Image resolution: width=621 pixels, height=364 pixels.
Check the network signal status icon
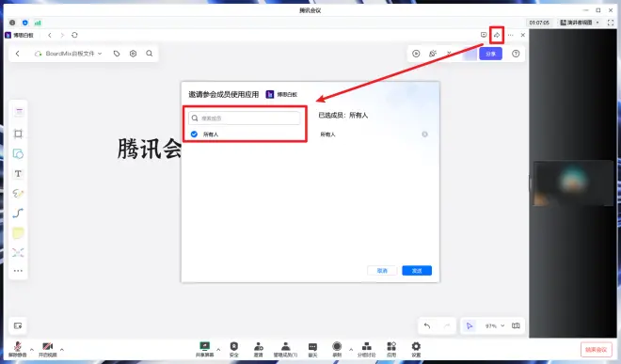[38, 23]
